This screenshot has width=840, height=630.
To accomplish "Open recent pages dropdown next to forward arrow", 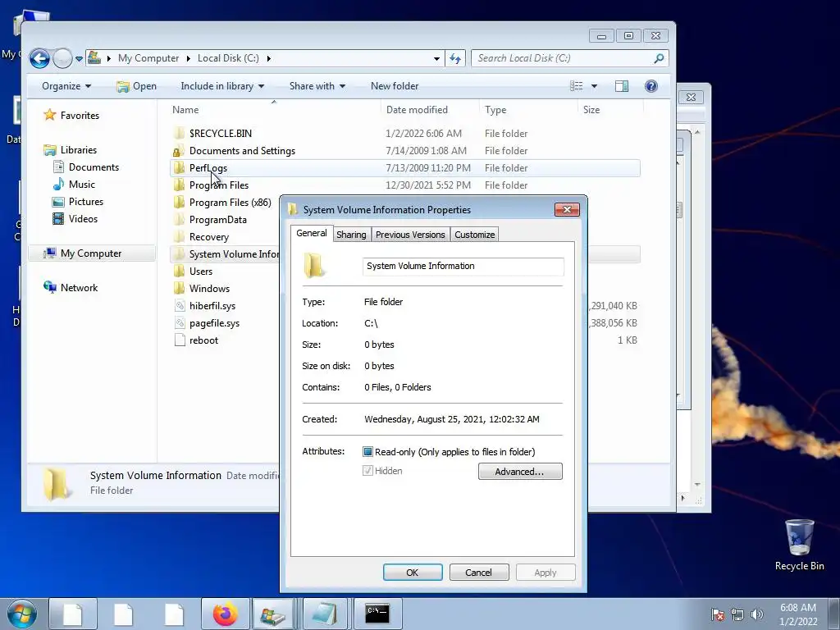I will (79, 58).
